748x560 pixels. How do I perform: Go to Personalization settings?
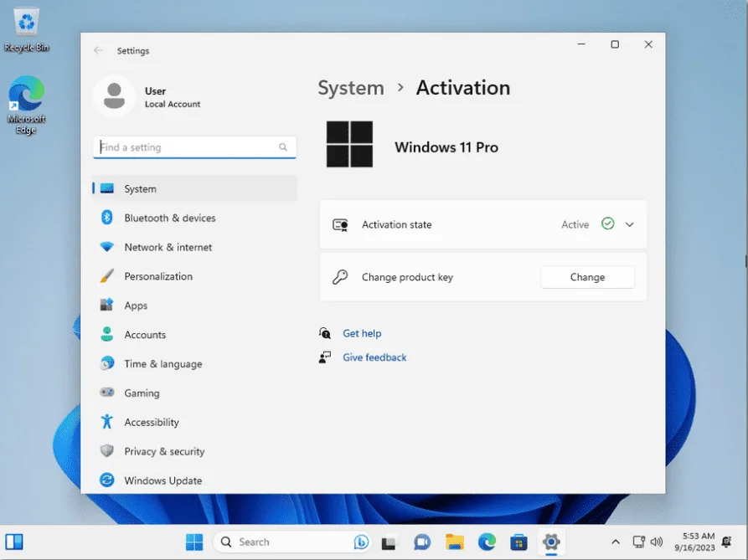[x=194, y=276]
